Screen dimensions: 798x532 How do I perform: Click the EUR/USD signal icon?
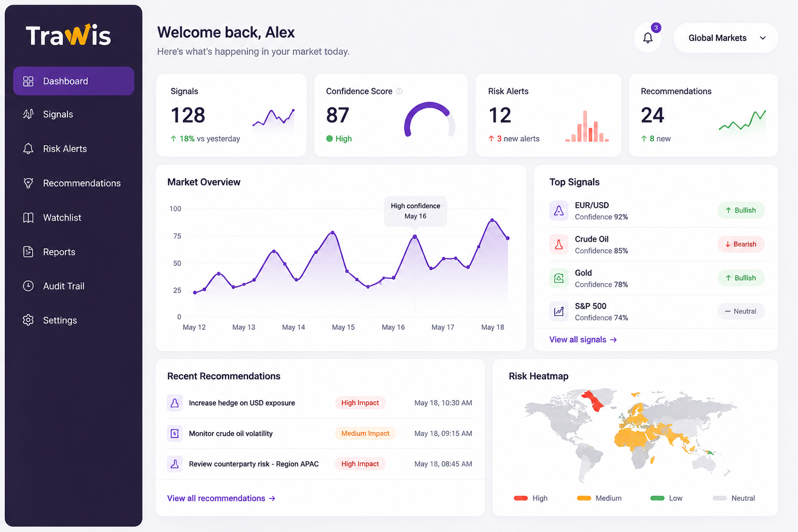(558, 210)
